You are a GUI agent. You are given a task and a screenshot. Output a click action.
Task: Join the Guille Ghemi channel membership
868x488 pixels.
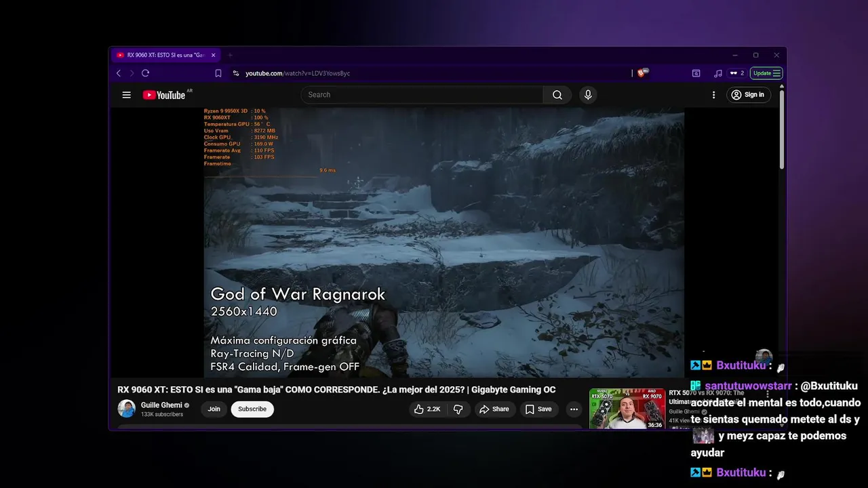(x=214, y=409)
